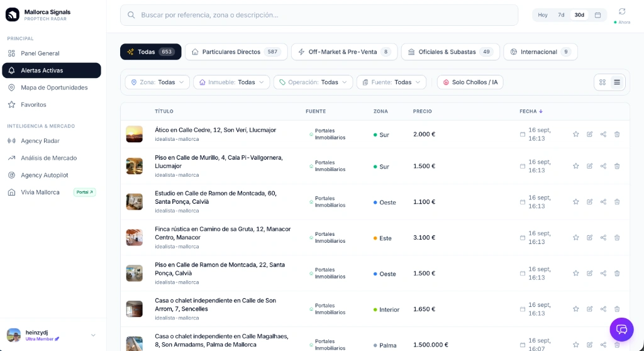The height and width of the screenshot is (351, 644).
Task: Edit the Piso en Calle de Murillo listing
Action: (x=589, y=166)
